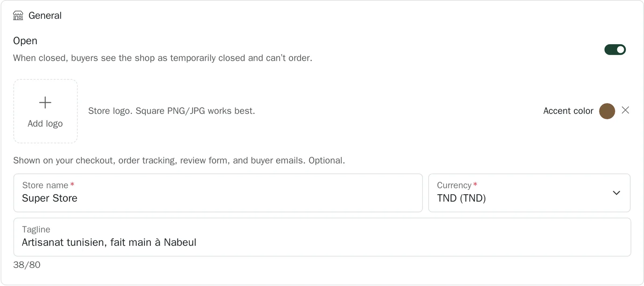
Task: Click the Add logo upload box
Action: (45, 111)
